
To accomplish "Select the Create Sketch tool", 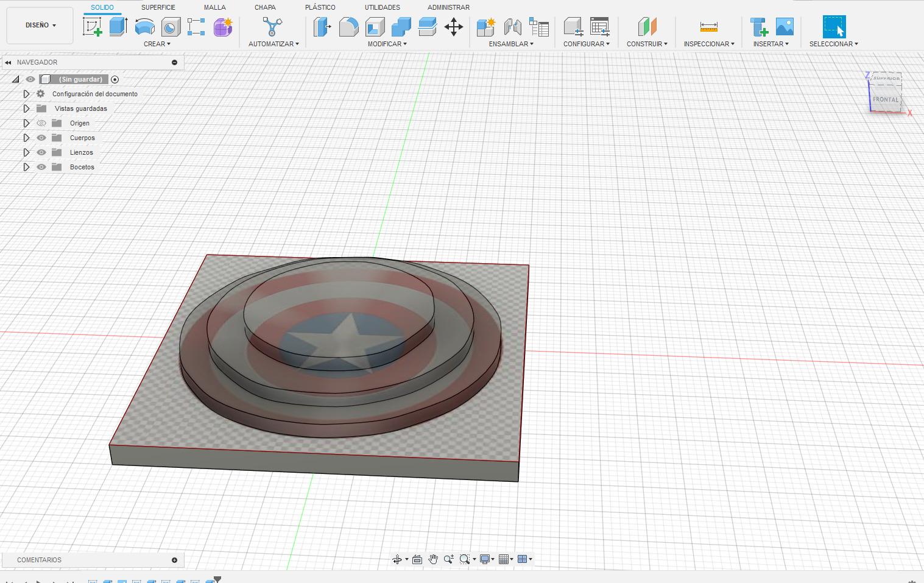I will (93, 27).
